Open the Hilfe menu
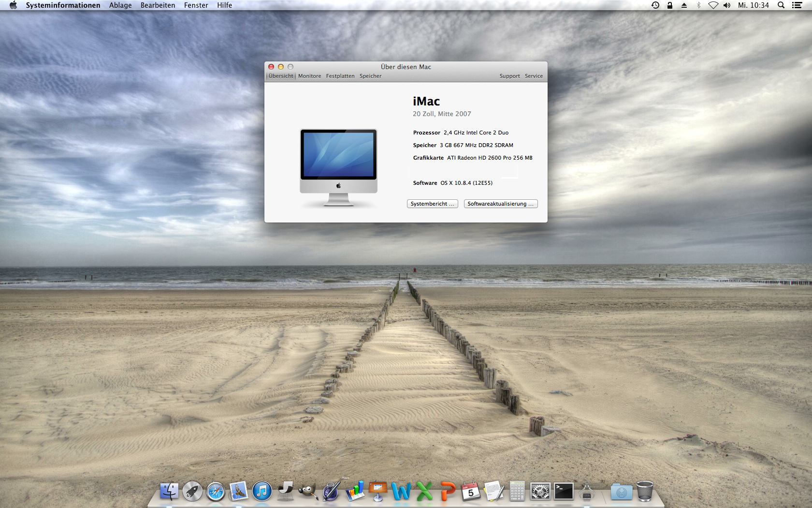This screenshot has height=508, width=812. tap(225, 5)
